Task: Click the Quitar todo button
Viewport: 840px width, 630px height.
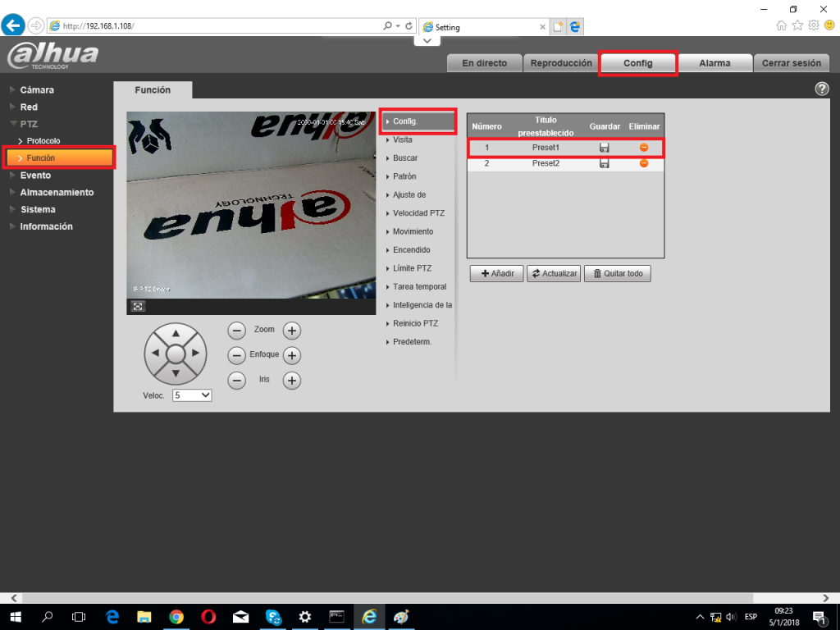Action: (618, 273)
